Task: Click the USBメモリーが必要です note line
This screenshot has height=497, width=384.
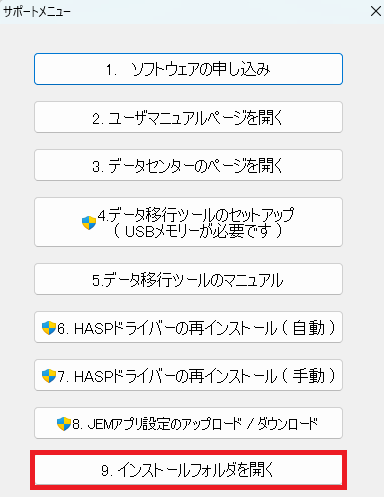Action: coord(198,231)
